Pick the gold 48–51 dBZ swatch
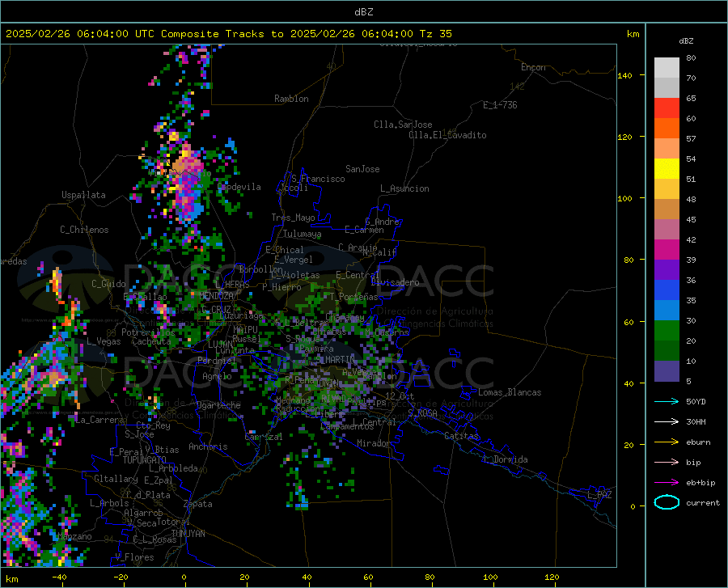The width and height of the screenshot is (728, 588). (x=667, y=189)
